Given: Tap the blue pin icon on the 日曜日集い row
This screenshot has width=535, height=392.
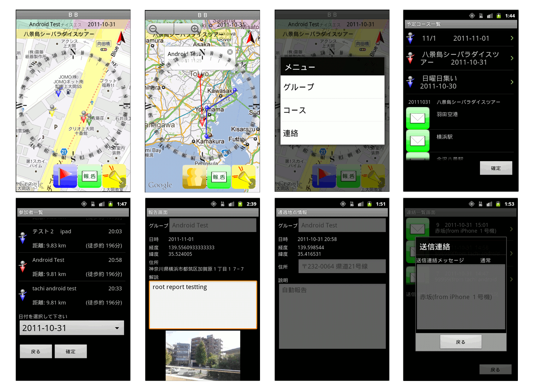Looking at the screenshot, I should click(x=411, y=82).
